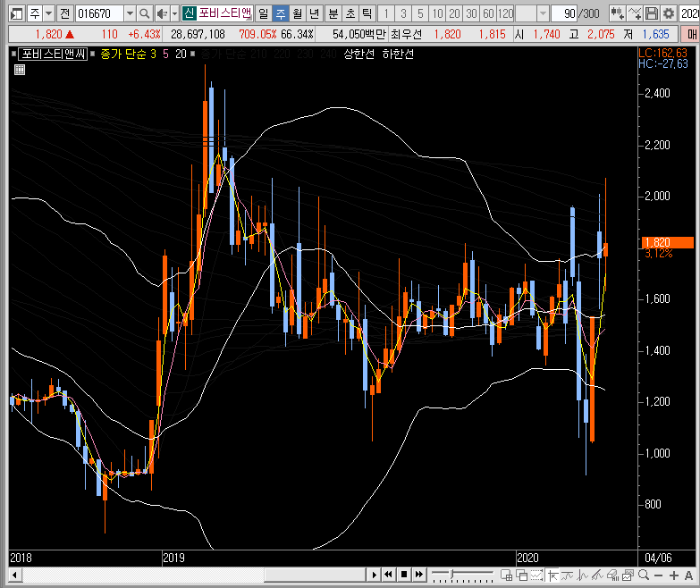Click the 하한선 lower band legend
Viewport: 700px width, 588px height.
click(398, 54)
